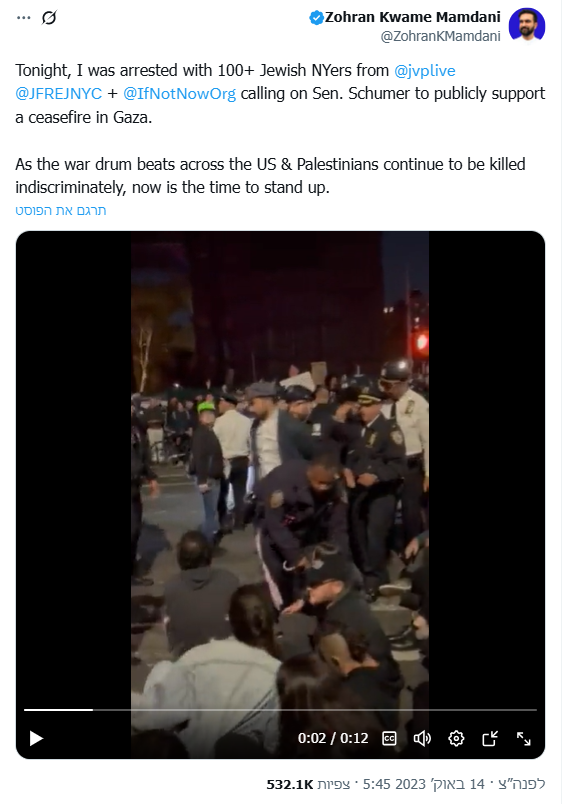
Task: Open the Zohran Kwame Mamdani display name
Action: pyautogui.click(x=413, y=17)
